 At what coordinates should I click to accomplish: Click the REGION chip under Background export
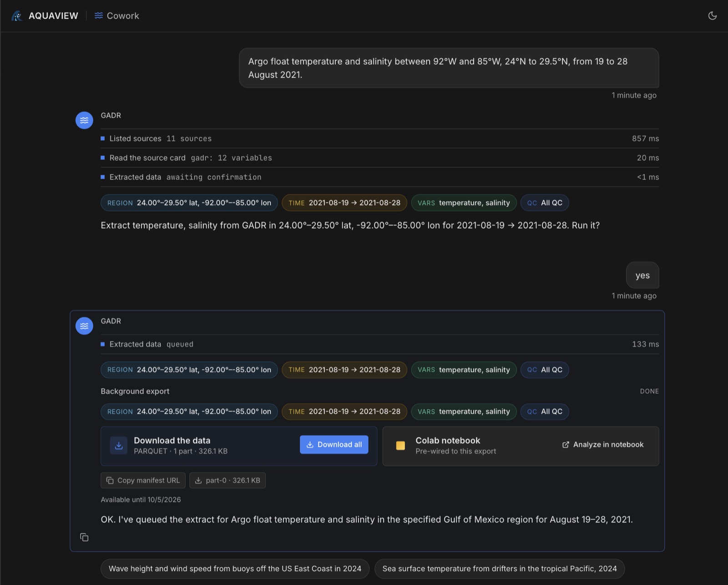point(189,412)
